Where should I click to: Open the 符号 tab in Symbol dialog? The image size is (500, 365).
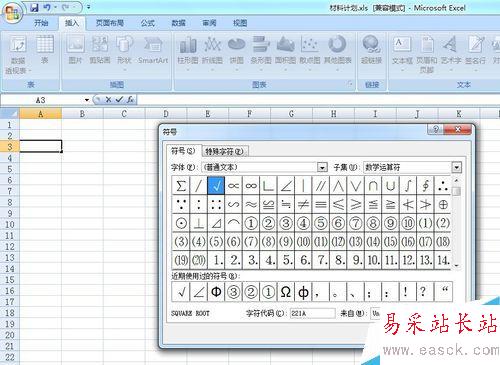coord(183,151)
